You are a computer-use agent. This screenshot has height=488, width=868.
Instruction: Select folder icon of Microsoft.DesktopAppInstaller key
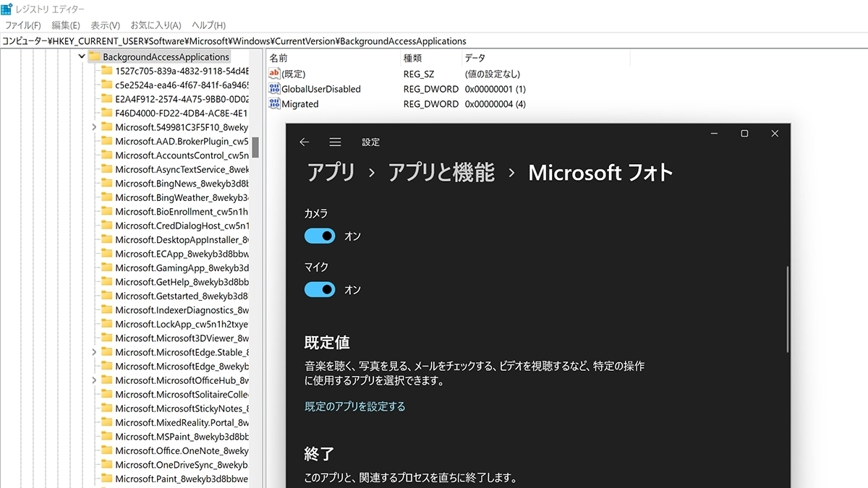click(106, 239)
